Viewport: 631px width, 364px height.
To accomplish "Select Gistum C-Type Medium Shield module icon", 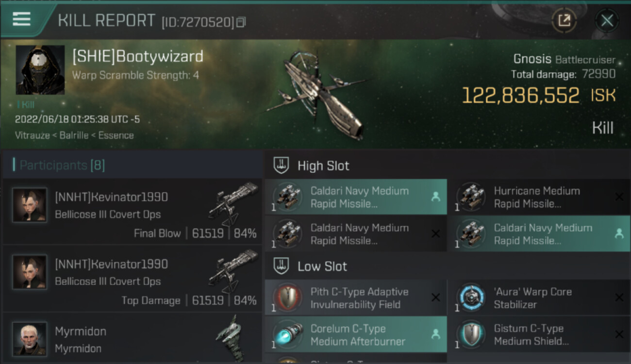I will pos(471,335).
